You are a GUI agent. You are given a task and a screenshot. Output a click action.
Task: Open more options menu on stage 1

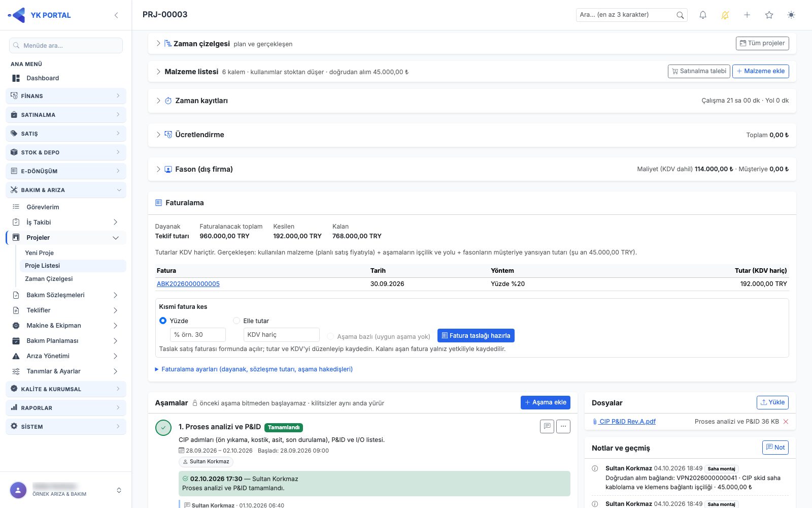coord(563,426)
